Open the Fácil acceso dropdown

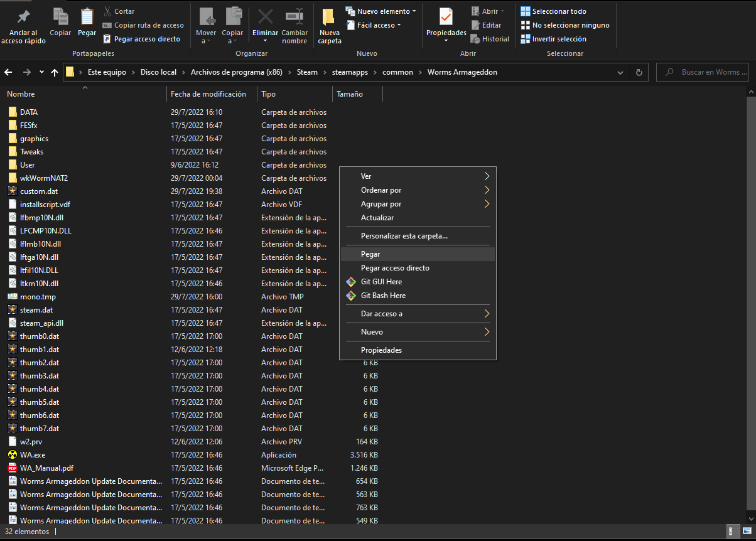(373, 25)
